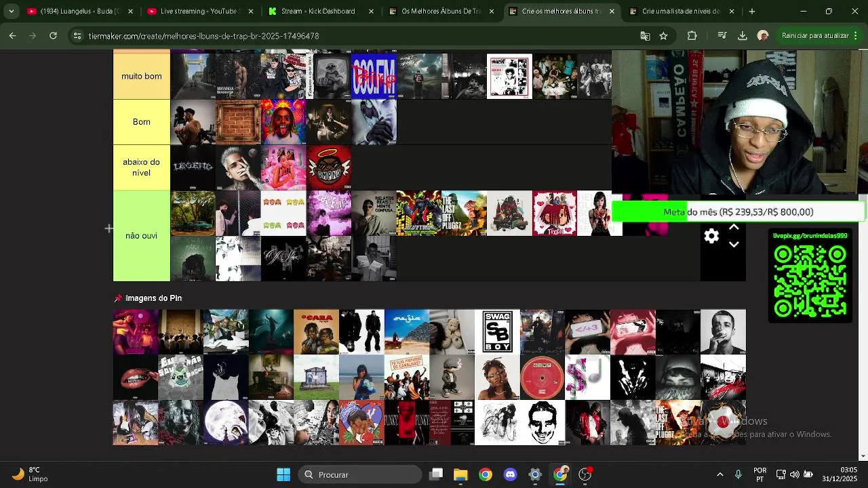Open the Google Translate page icon

[645, 36]
